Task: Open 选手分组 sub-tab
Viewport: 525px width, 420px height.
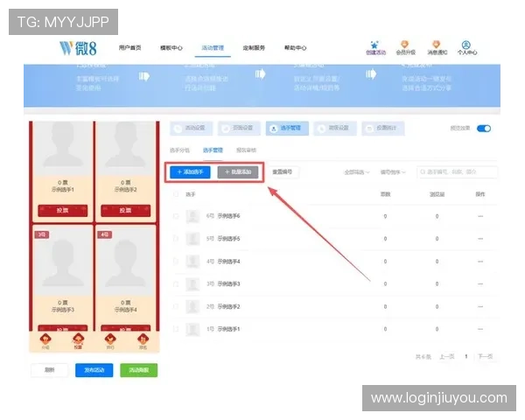Action: tap(179, 150)
